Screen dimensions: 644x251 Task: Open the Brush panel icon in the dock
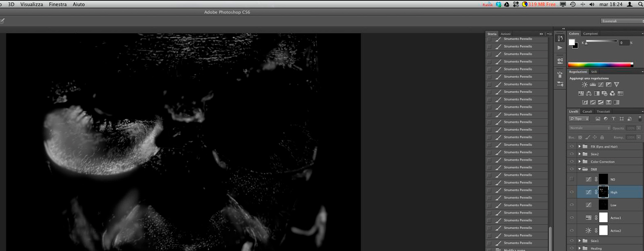560,74
